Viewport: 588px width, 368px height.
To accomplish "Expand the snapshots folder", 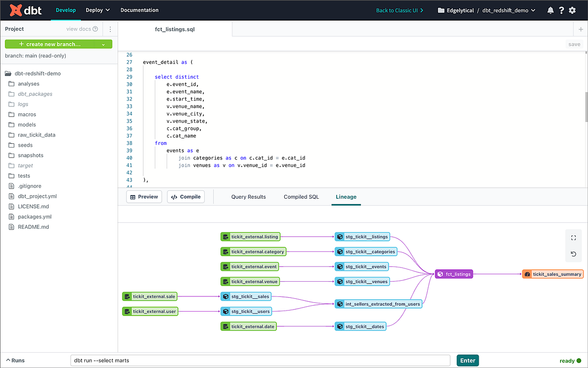I will click(x=25, y=156).
